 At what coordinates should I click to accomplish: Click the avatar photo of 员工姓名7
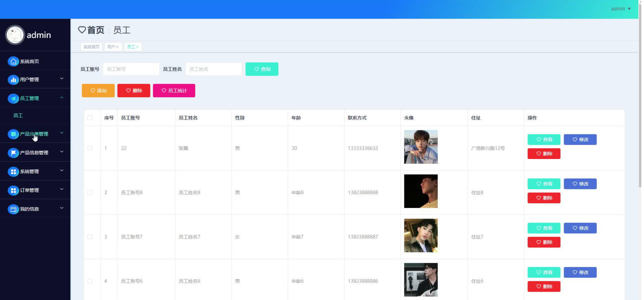click(421, 236)
